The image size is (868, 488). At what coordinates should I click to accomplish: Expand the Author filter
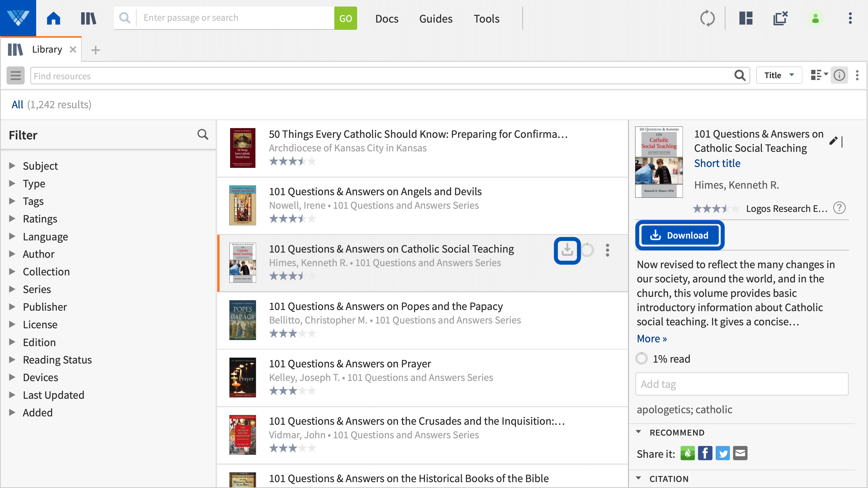12,253
